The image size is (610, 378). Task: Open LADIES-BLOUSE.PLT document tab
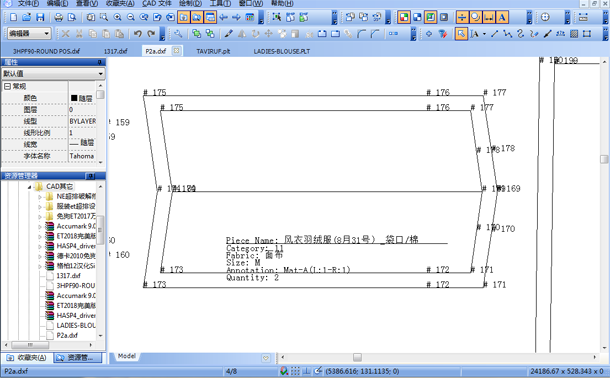(x=282, y=51)
